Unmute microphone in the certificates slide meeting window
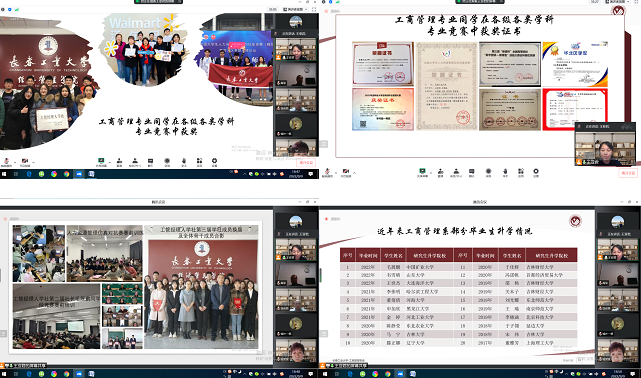This screenshot has height=378, width=641. click(x=327, y=172)
